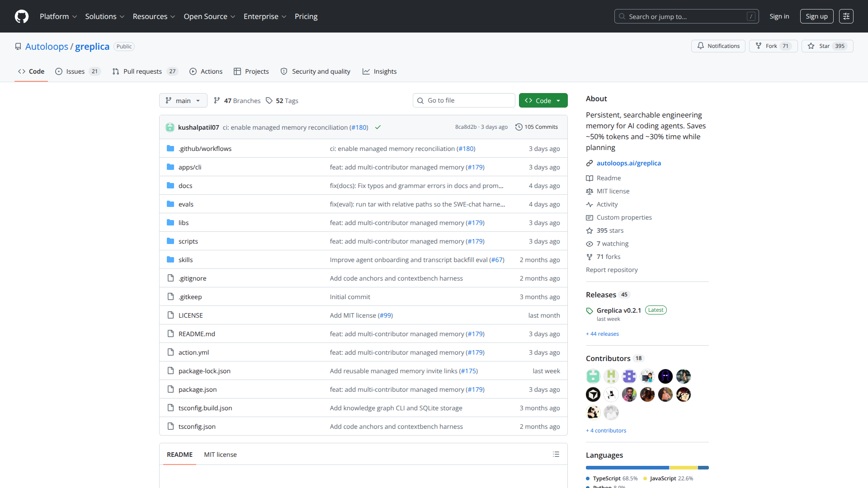View 47 Branches
The height and width of the screenshot is (488, 868).
coord(237,100)
